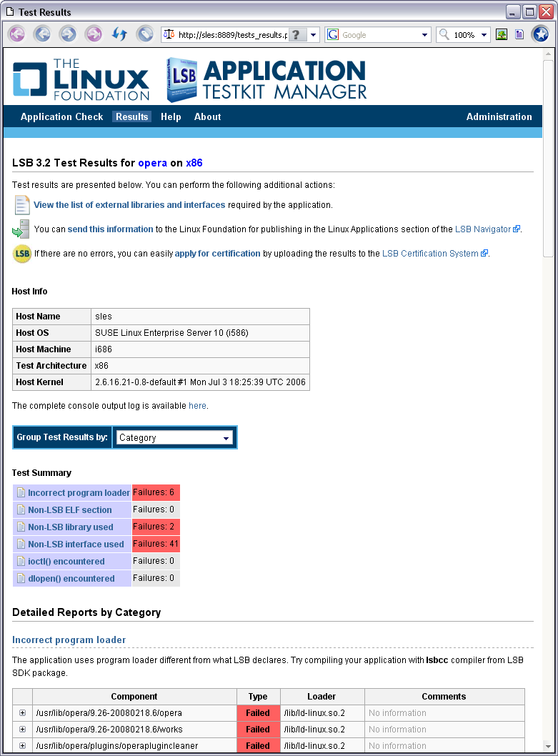Screen dimensions: 558x756
Task: Toggle the author mode page icon
Action: click(x=519, y=35)
